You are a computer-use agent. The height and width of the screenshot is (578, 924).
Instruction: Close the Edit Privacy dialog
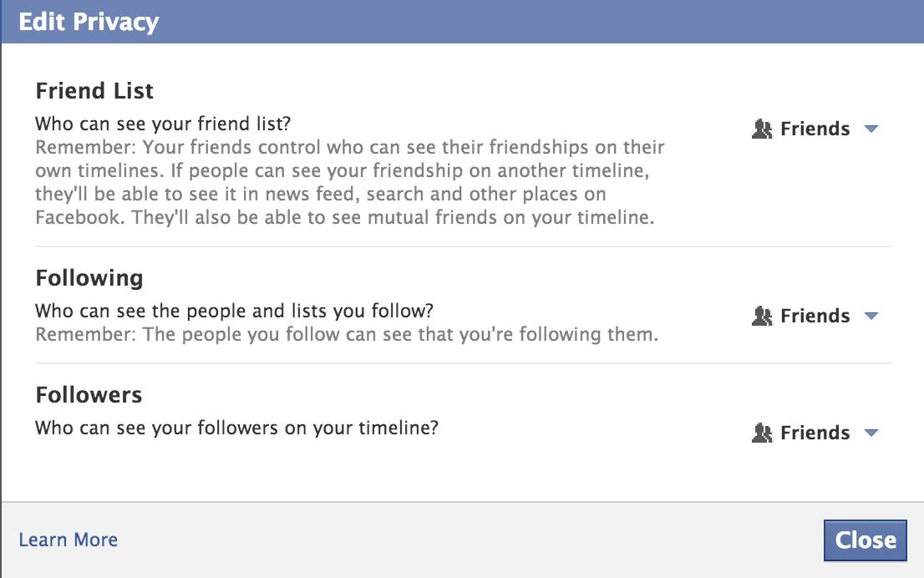tap(865, 540)
